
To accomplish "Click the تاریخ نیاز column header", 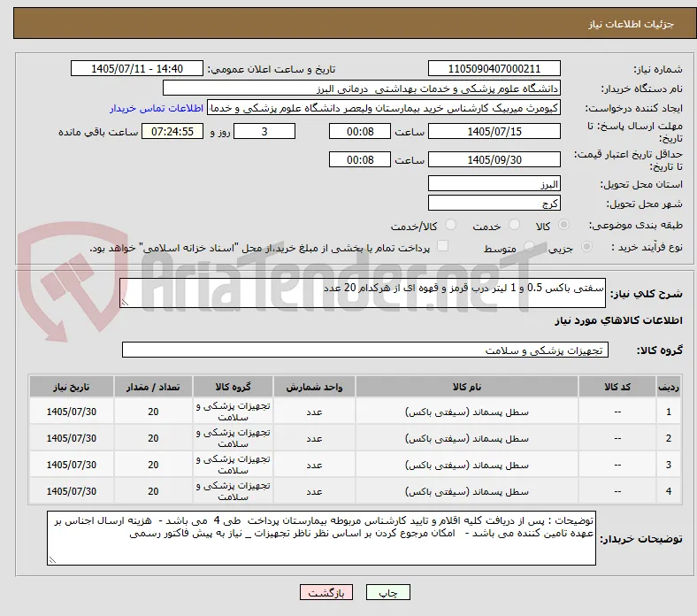I will pyautogui.click(x=72, y=387).
